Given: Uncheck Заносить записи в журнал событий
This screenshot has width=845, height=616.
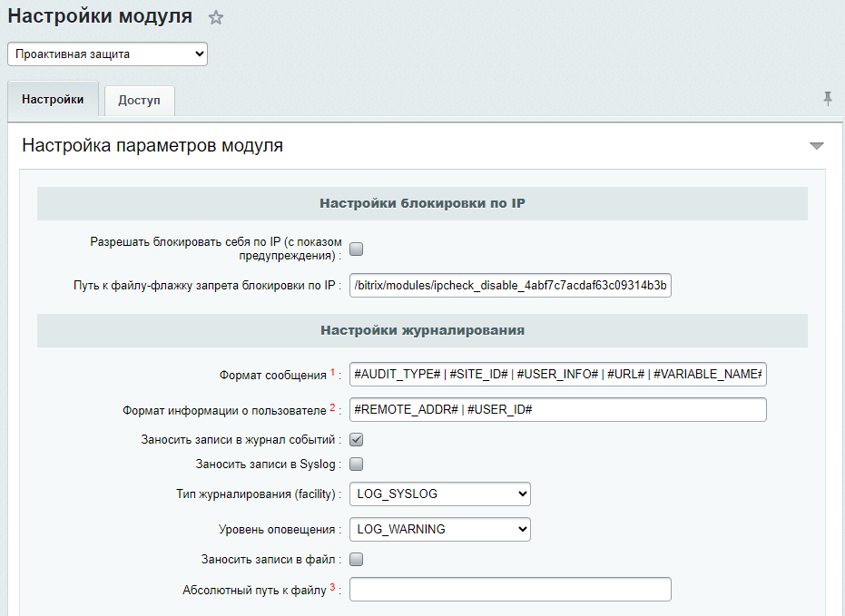Looking at the screenshot, I should point(356,439).
